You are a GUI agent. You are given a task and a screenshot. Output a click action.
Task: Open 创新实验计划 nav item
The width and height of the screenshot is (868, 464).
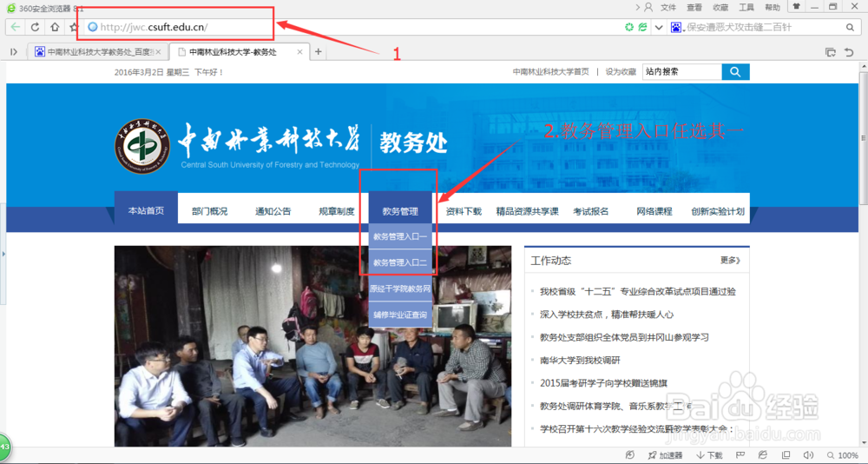click(x=718, y=211)
